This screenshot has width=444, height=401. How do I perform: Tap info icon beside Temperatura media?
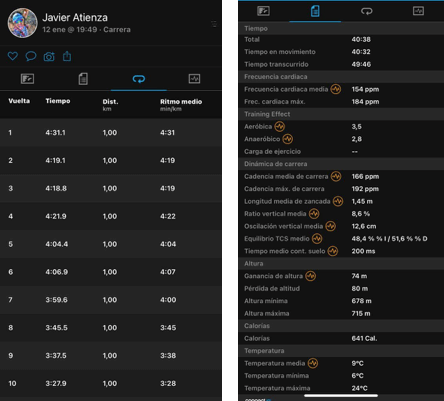tap(313, 363)
